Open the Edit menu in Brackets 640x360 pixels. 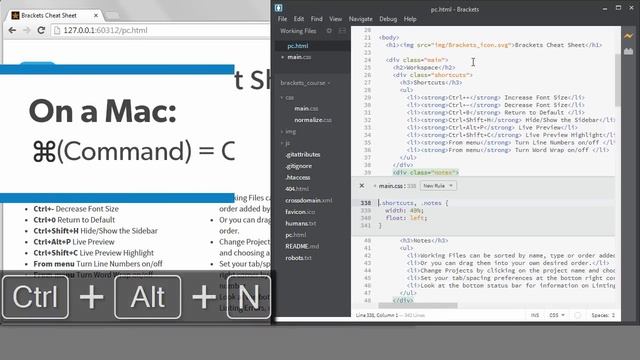(x=299, y=19)
